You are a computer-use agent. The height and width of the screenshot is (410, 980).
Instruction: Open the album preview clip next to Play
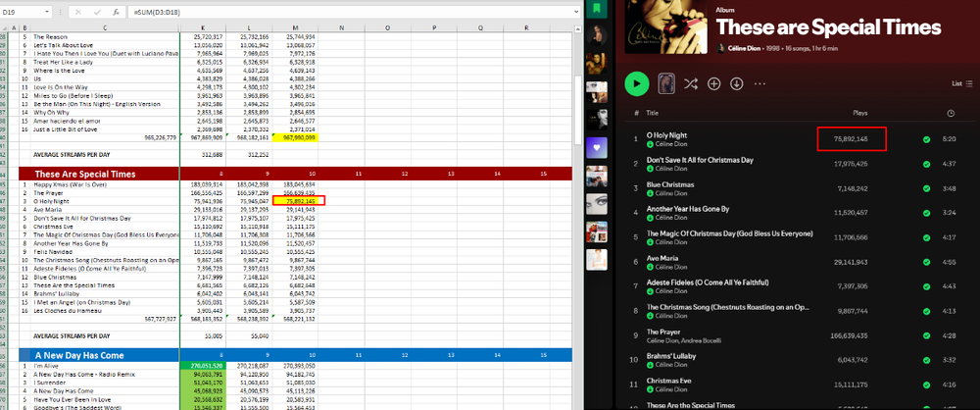point(666,84)
